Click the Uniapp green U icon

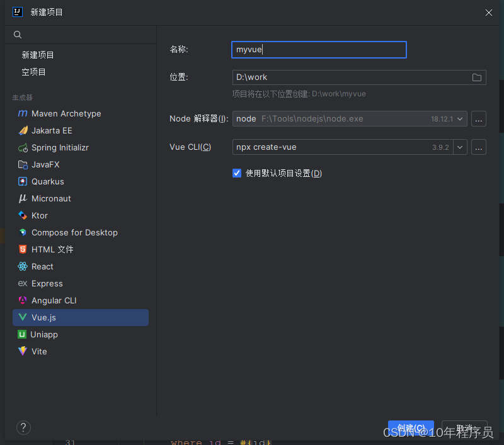tap(22, 335)
